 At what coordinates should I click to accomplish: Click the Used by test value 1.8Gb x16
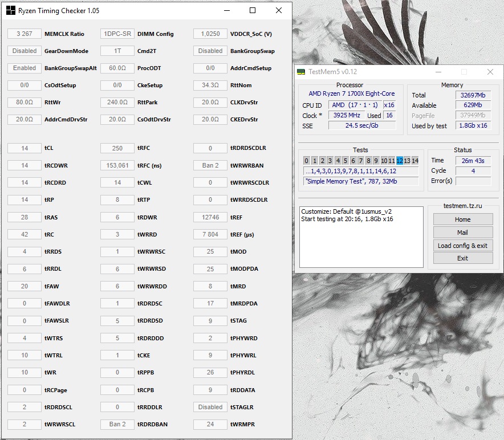point(473,125)
